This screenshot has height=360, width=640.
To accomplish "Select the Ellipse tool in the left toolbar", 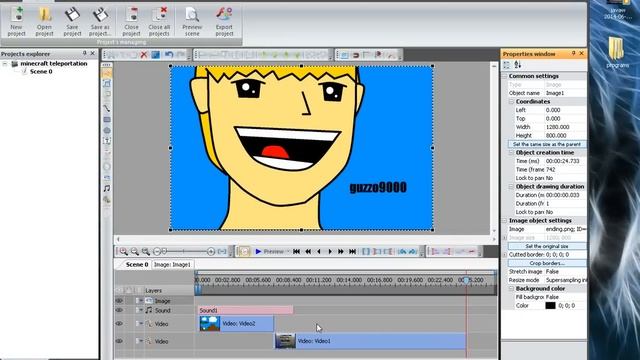I will click(x=107, y=130).
